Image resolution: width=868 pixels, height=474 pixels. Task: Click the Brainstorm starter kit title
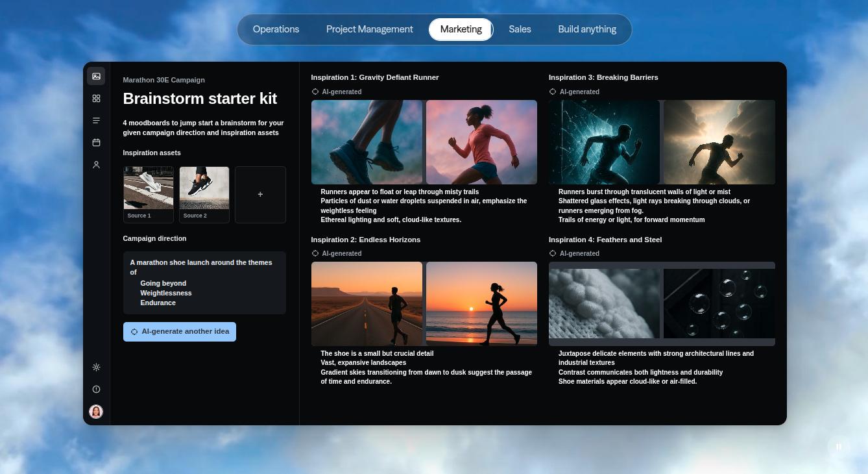pos(200,99)
